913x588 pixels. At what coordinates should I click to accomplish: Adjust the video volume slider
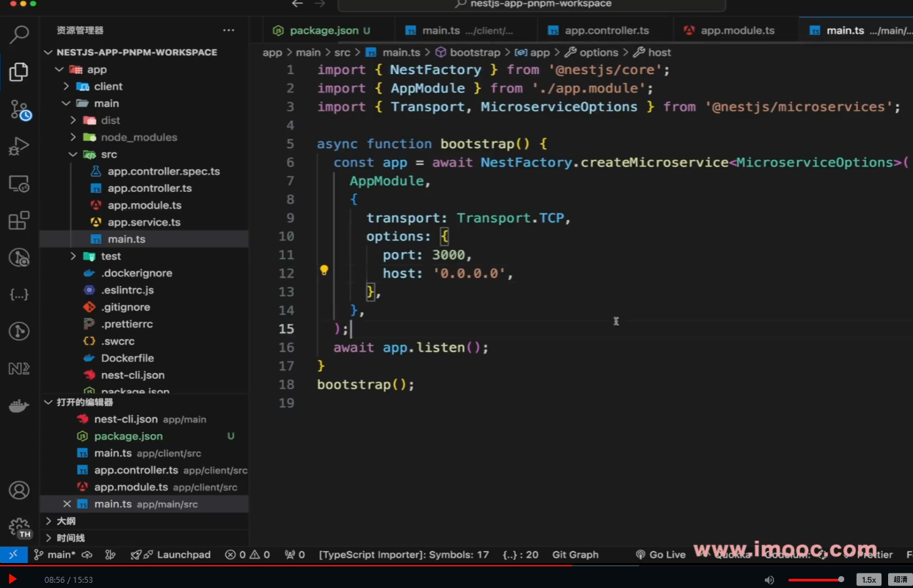816,579
